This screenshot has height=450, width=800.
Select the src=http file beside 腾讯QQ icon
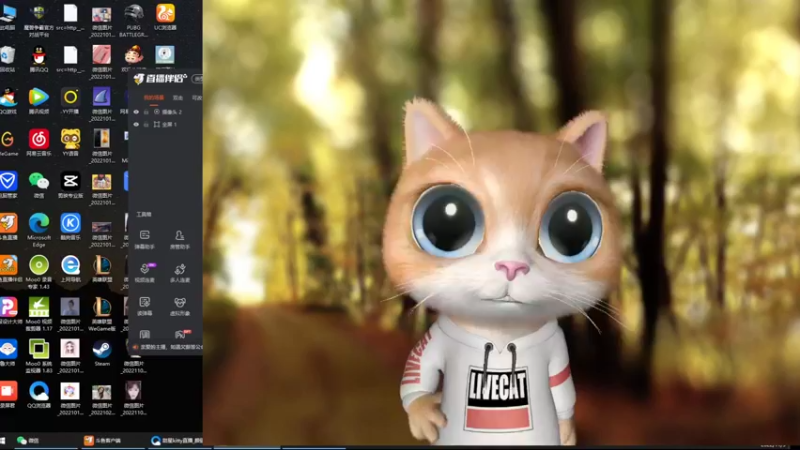point(70,59)
